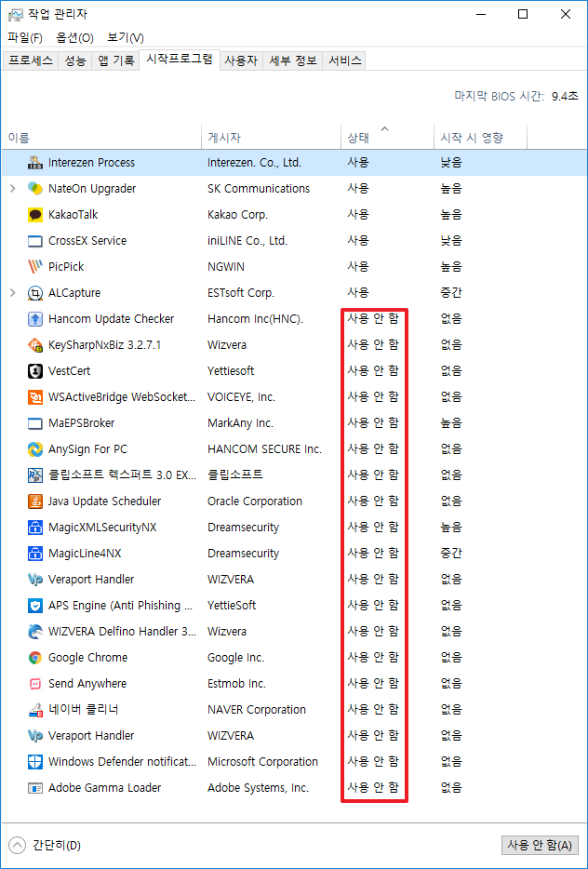Select the first Veraport Handler row, above APS Engine

pos(294,580)
